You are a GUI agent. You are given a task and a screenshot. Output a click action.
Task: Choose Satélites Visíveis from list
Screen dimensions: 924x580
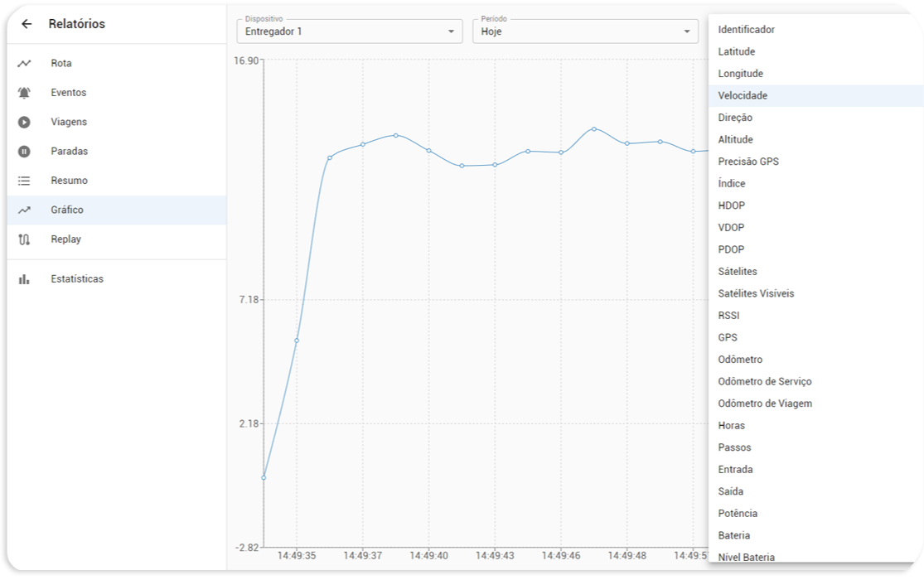coord(756,293)
